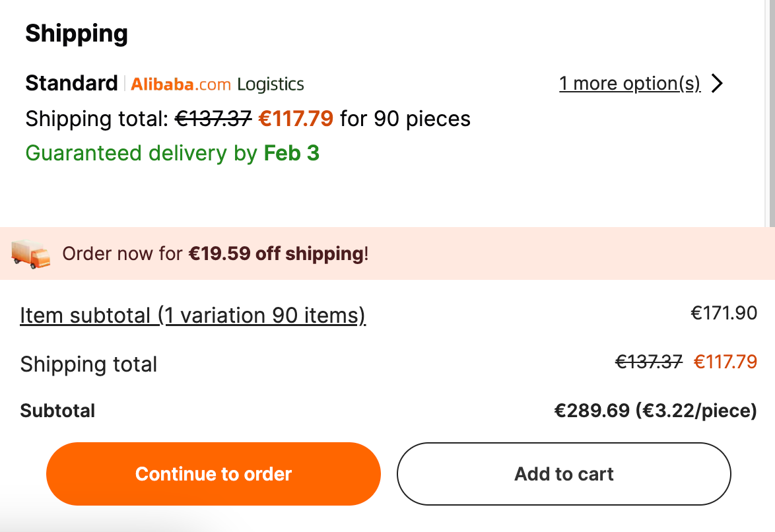The image size is (775, 532).
Task: Click the chevron arrow next to more options
Action: (717, 83)
